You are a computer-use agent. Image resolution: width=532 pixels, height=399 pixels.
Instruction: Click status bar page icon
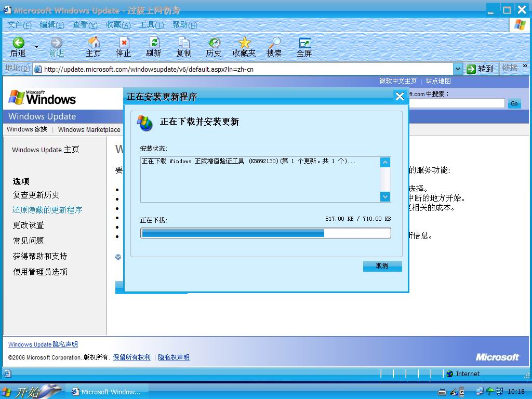(x=7, y=374)
